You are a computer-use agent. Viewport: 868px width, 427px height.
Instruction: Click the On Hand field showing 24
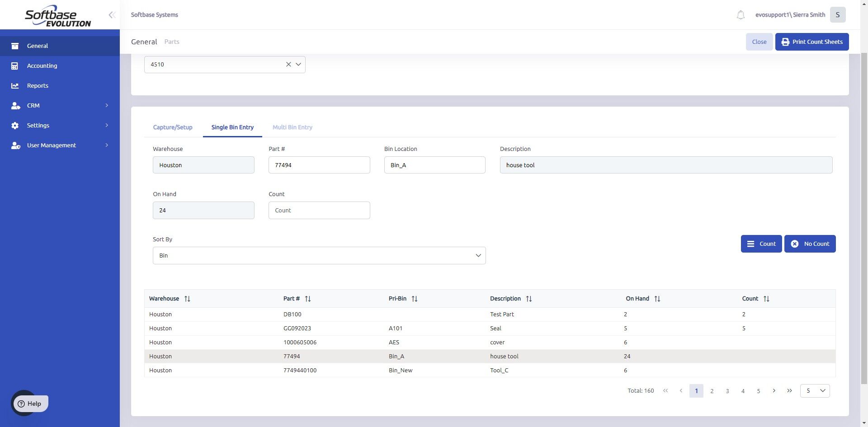coord(203,211)
